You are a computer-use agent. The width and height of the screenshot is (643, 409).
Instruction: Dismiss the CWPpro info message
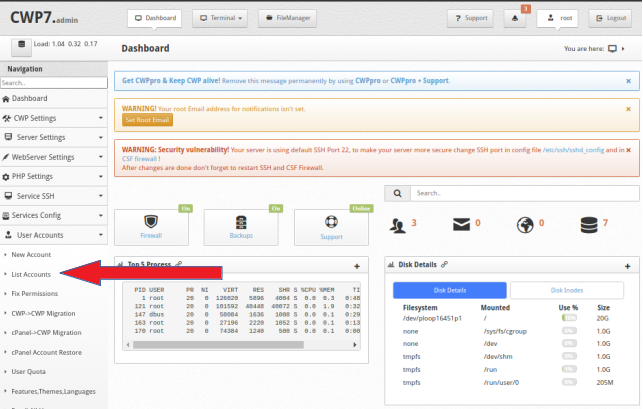point(628,81)
